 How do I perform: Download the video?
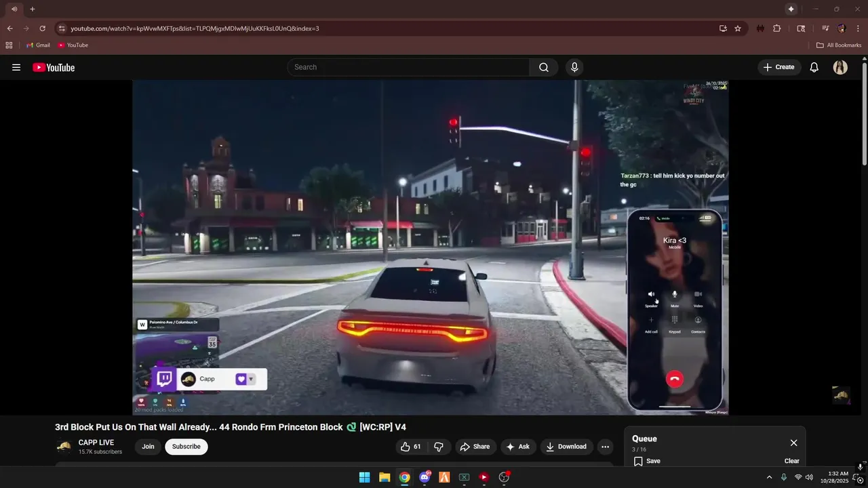(x=566, y=447)
